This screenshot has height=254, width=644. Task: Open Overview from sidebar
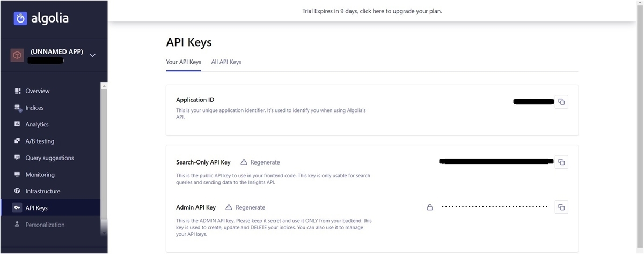coord(37,91)
